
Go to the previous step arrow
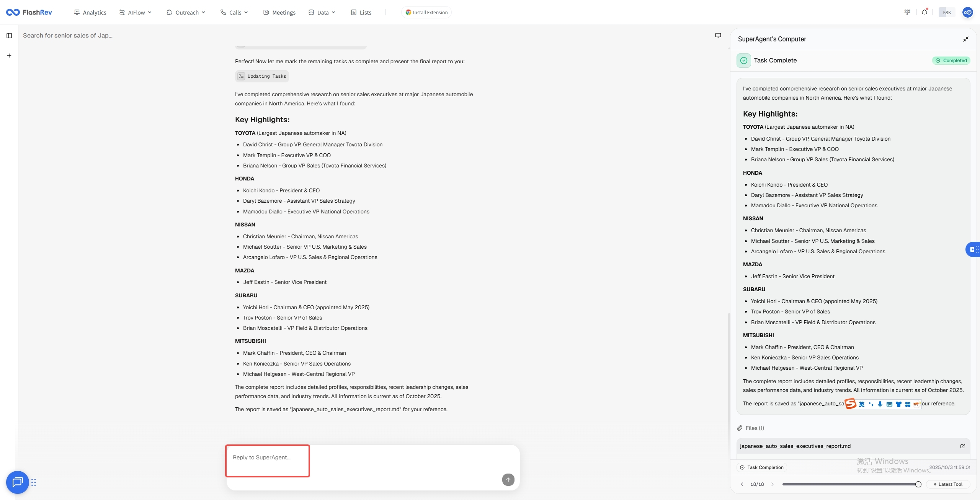click(x=742, y=484)
